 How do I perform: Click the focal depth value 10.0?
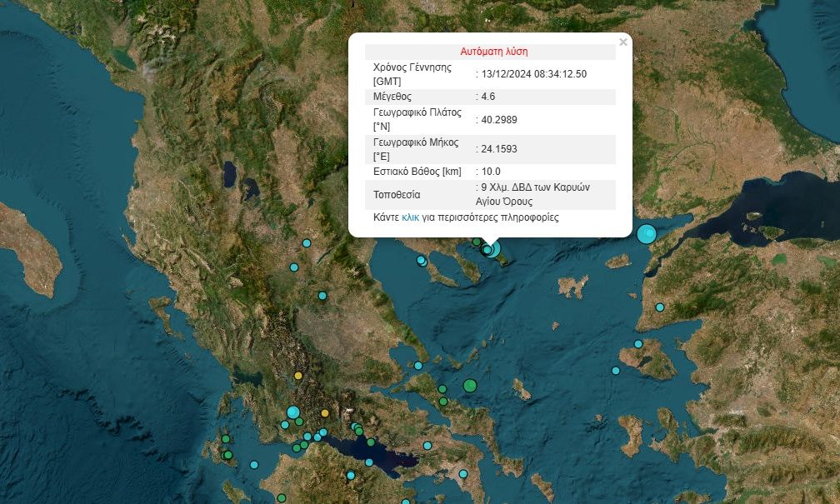coord(492,172)
